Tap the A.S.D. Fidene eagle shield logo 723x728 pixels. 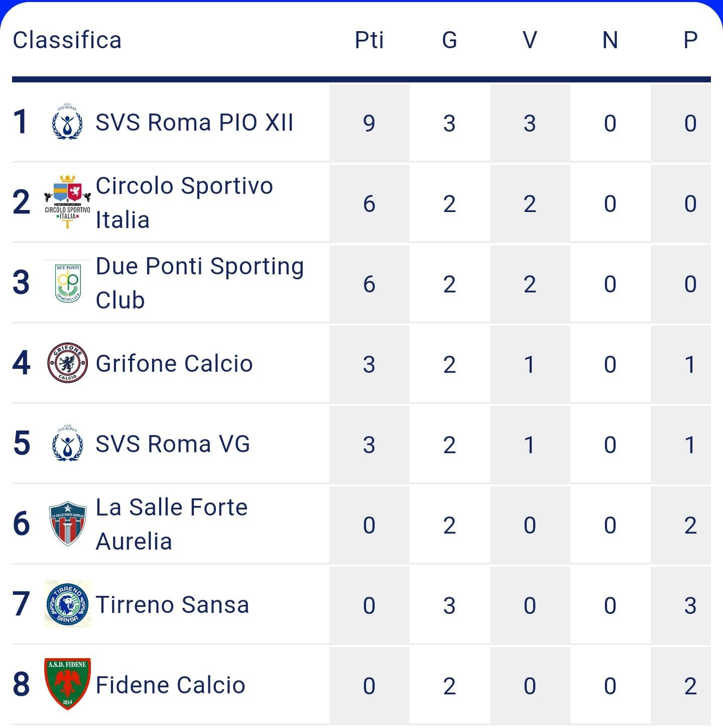[x=67, y=684]
